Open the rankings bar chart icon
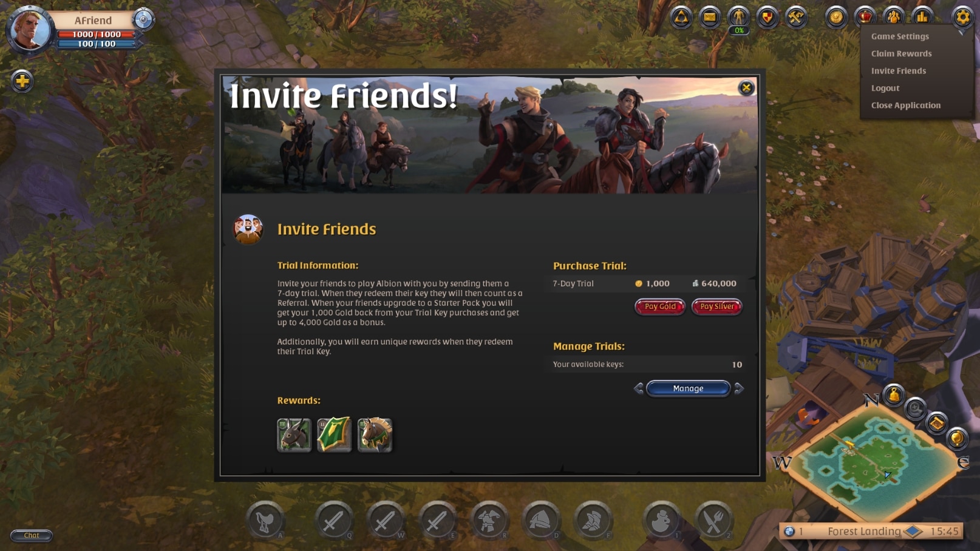The width and height of the screenshot is (980, 551). point(922,18)
